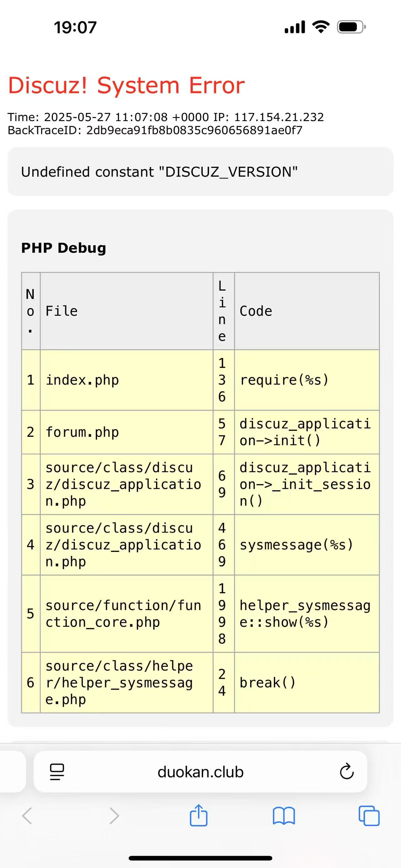Open the page menu icon in address bar

point(57,772)
